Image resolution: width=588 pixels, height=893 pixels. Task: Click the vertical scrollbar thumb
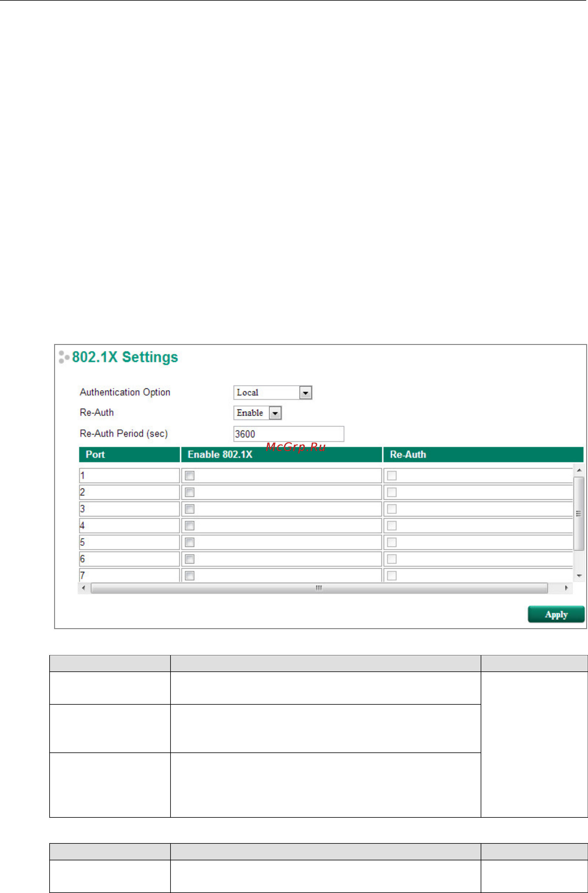(x=579, y=514)
